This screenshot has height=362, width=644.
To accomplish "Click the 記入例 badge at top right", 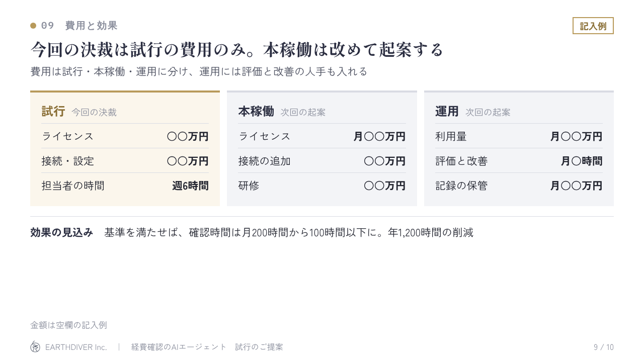I will coord(593,26).
